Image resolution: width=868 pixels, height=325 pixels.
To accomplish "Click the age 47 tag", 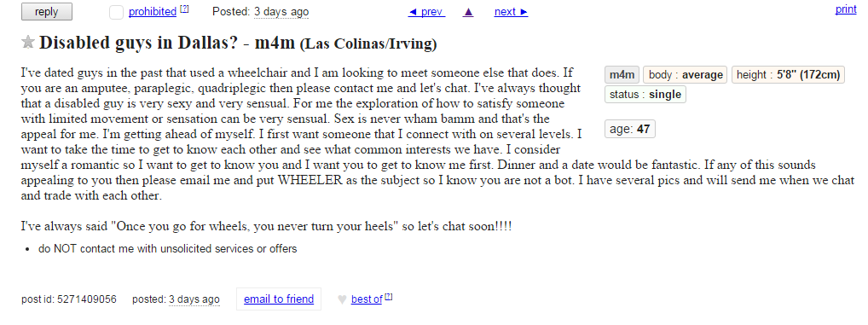I will (x=630, y=129).
